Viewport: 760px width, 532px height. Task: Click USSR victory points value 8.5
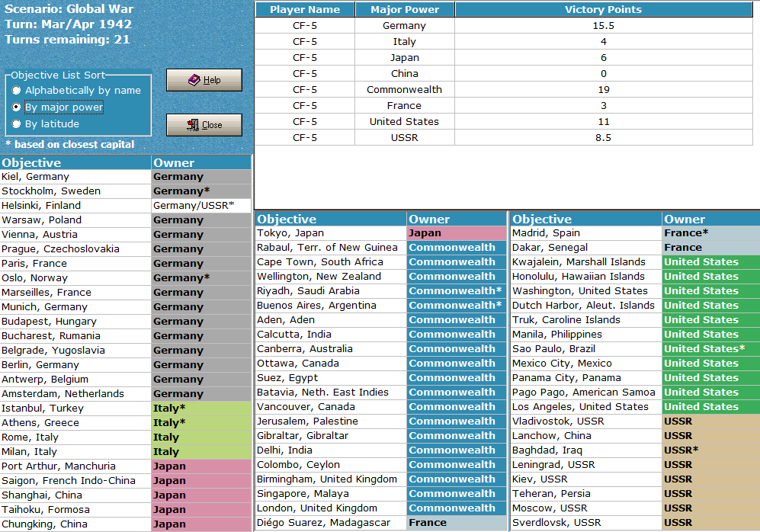604,138
